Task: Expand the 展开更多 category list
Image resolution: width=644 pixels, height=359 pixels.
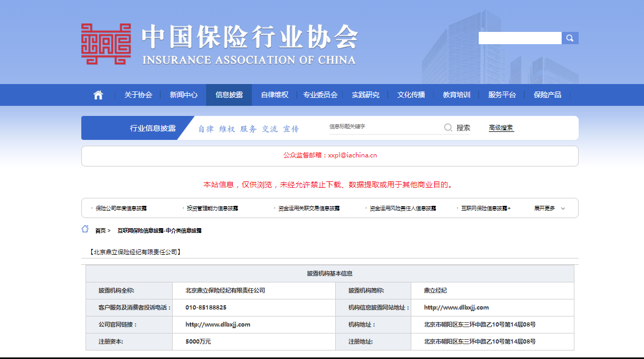Action: point(550,208)
